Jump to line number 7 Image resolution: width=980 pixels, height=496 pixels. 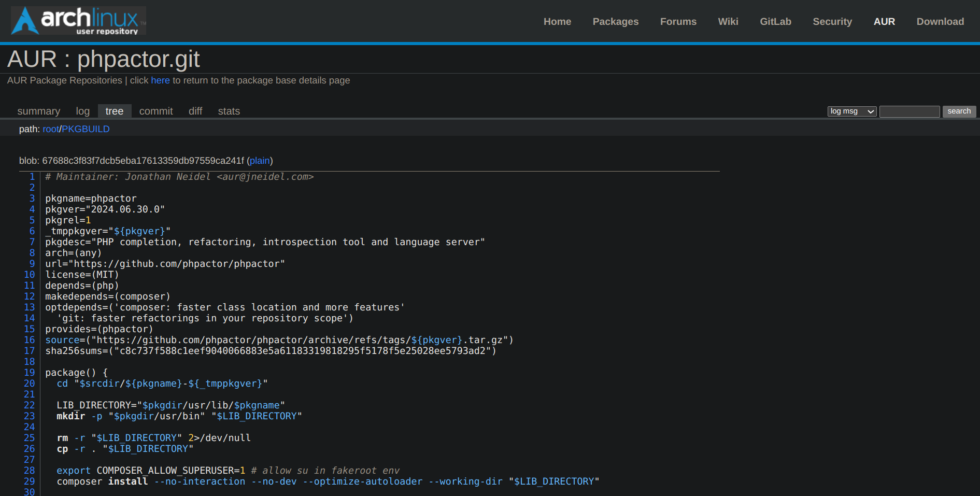(x=32, y=242)
